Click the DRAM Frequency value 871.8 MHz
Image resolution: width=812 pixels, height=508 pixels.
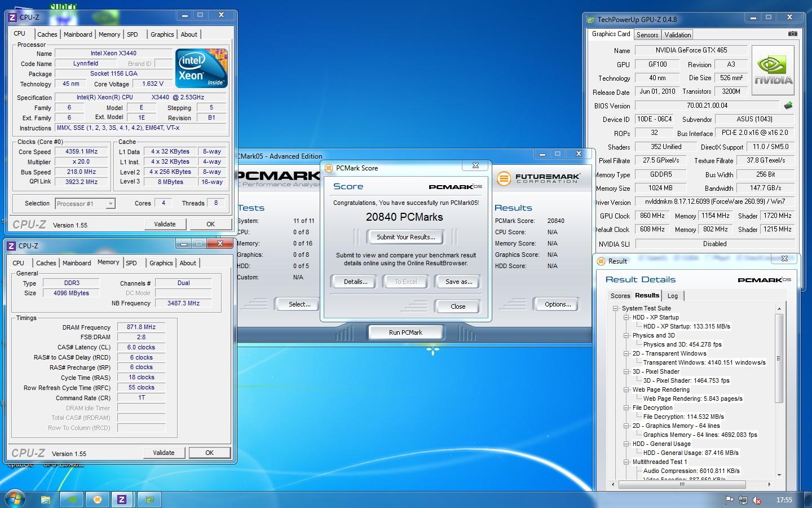pyautogui.click(x=141, y=327)
